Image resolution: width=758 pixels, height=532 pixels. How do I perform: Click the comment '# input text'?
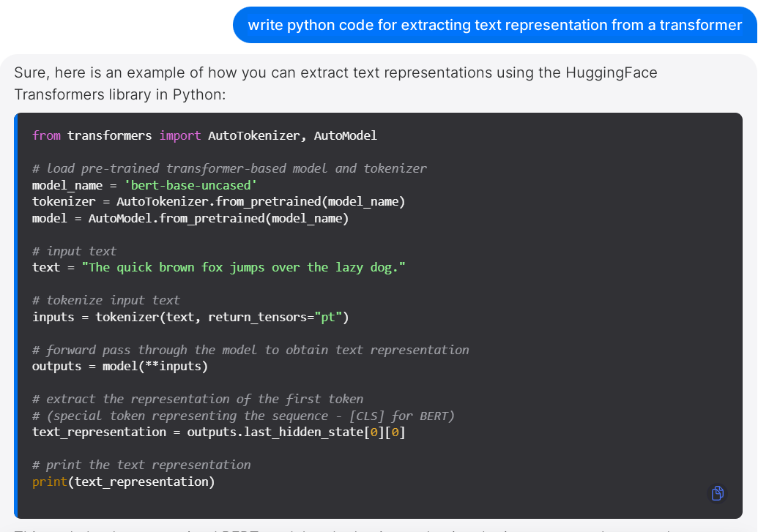74,251
